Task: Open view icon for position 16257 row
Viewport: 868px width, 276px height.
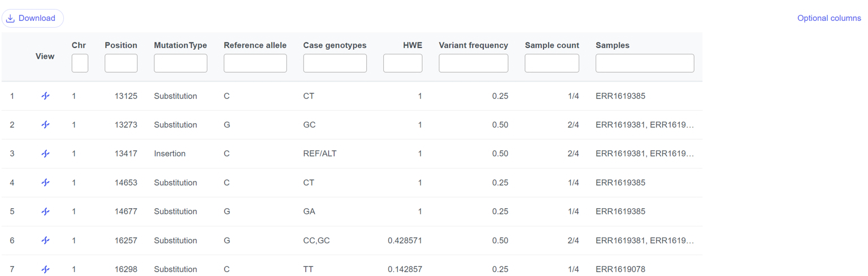Action: pos(45,240)
